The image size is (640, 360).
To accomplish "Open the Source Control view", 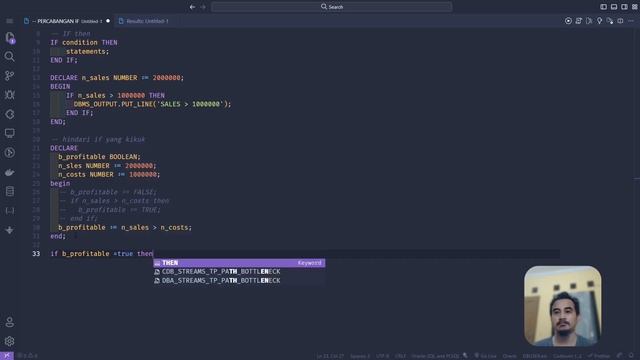I will [x=10, y=76].
